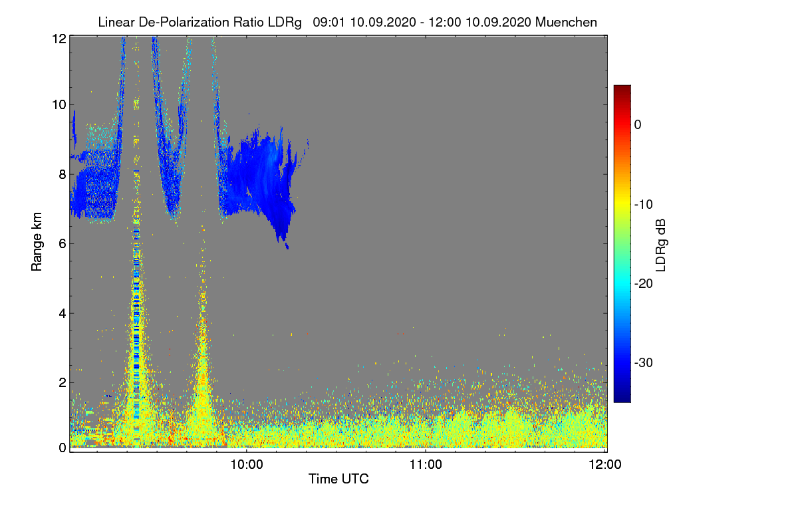The width and height of the screenshot is (798, 532).
Task: Click the 11:00 time axis tick label
Action: coord(426,464)
